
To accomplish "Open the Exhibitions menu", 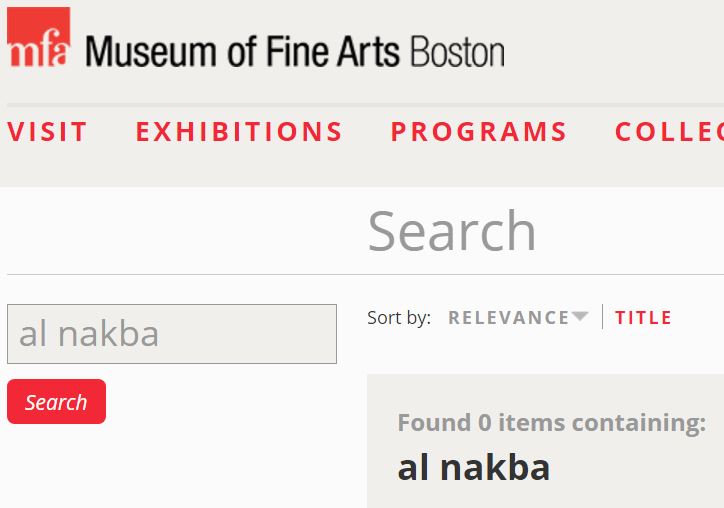I will (239, 132).
